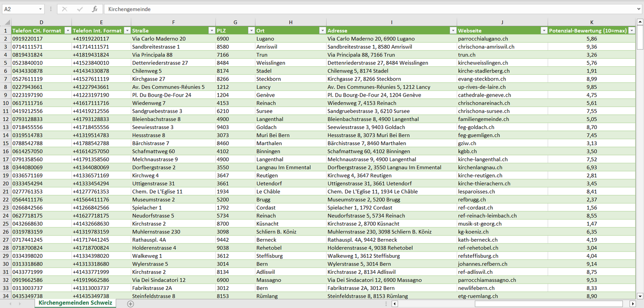Open the PLZ column filter dropdown
This screenshot has width=644, height=308.
click(250, 31)
